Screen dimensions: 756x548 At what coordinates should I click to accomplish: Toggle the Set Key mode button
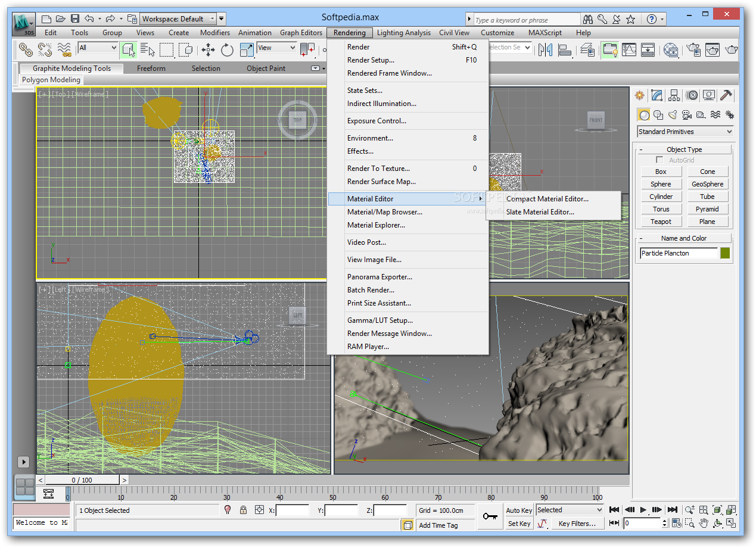(519, 524)
